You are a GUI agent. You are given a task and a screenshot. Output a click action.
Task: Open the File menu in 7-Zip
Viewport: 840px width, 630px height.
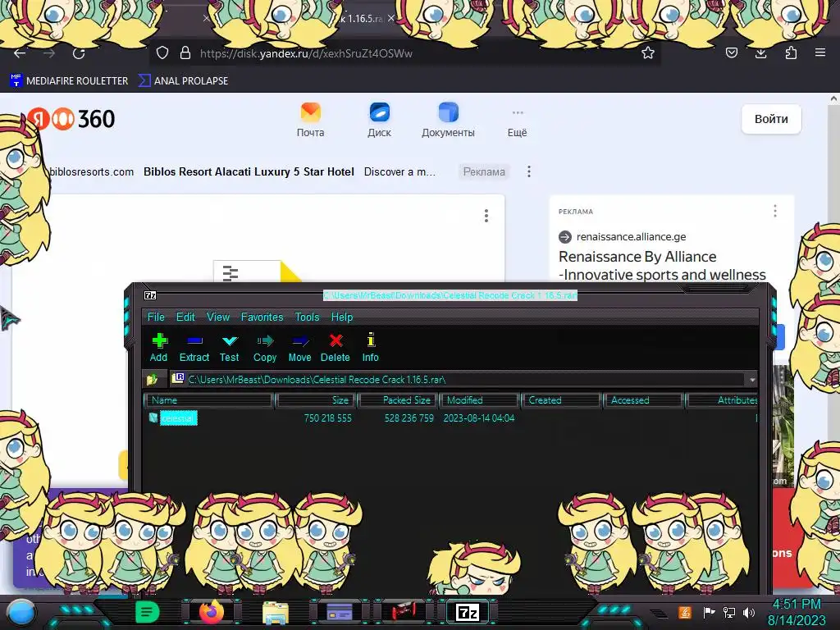coord(156,317)
